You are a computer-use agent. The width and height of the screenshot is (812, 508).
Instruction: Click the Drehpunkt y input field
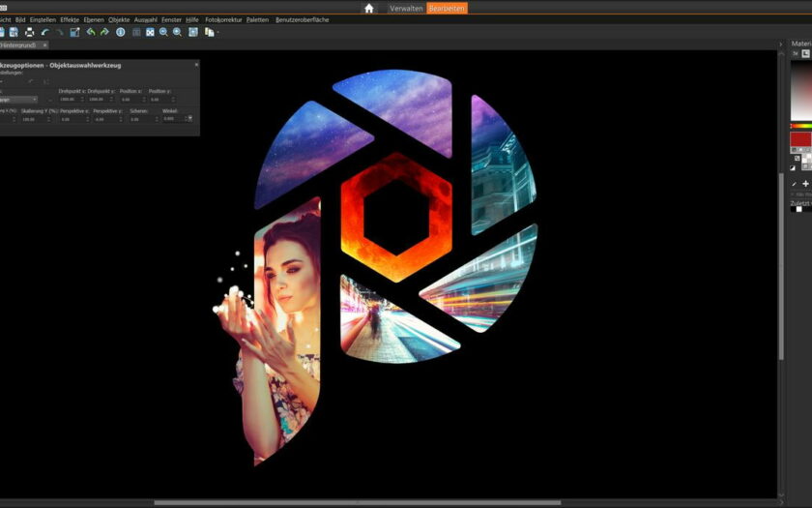[x=101, y=99]
